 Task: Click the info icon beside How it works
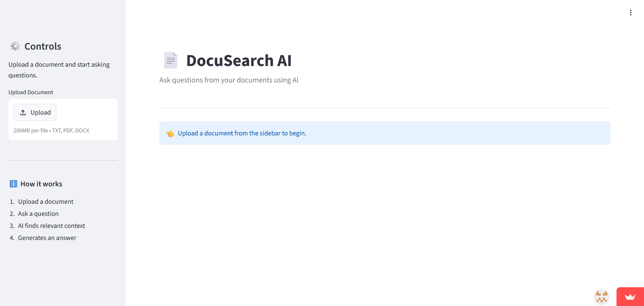coord(13,184)
